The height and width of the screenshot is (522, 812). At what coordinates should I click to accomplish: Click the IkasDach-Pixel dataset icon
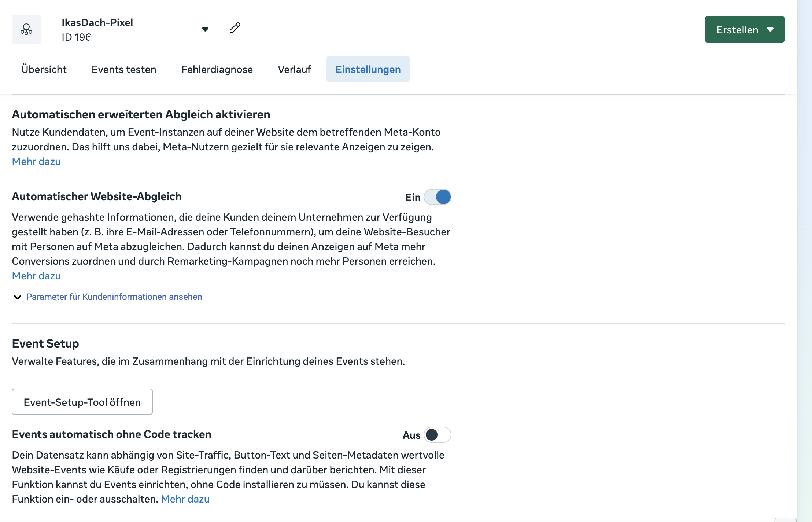[26, 29]
